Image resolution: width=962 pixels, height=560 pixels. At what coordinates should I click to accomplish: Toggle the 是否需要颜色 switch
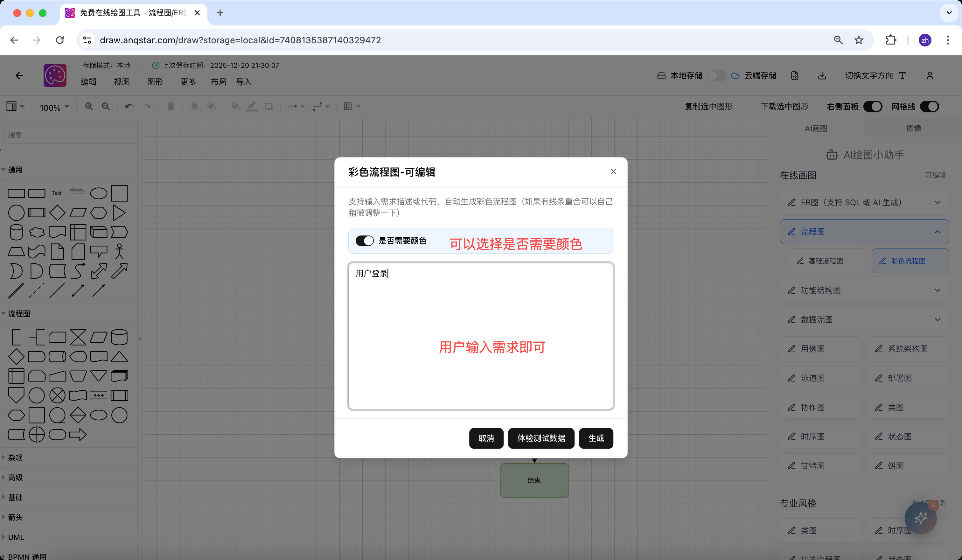pyautogui.click(x=365, y=241)
